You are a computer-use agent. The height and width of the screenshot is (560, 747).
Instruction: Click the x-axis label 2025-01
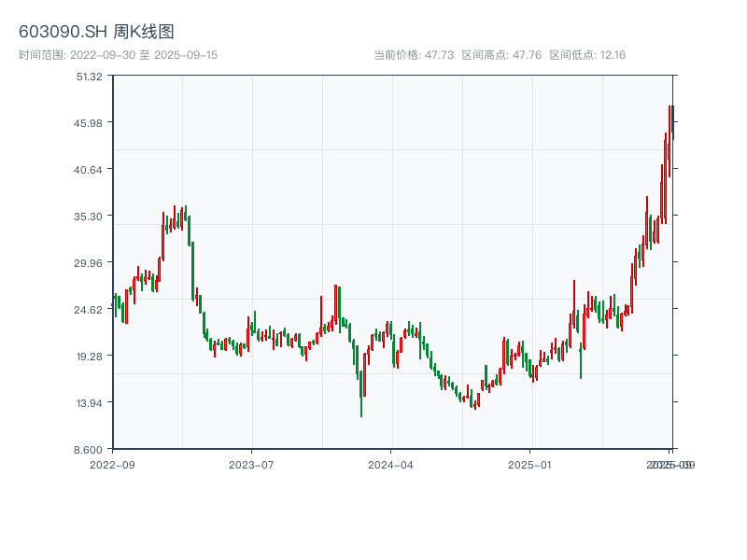coord(529,465)
